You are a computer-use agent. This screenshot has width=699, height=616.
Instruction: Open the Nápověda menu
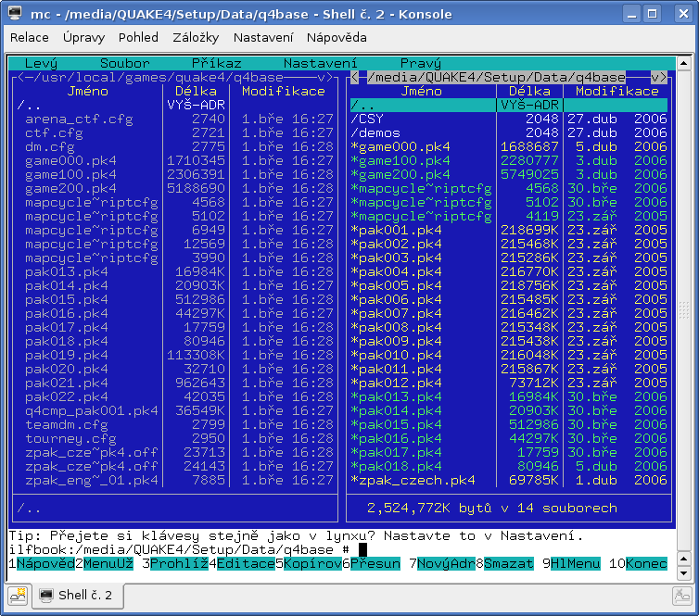point(337,37)
